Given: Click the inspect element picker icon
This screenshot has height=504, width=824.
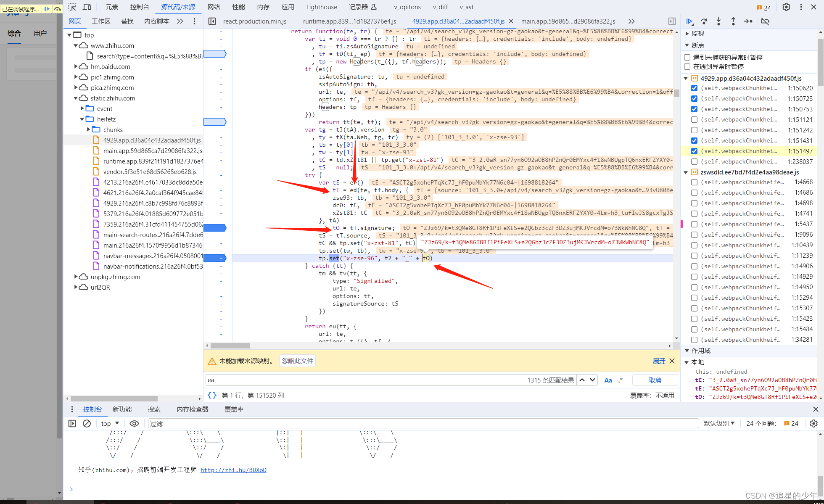Looking at the screenshot, I should [72, 7].
